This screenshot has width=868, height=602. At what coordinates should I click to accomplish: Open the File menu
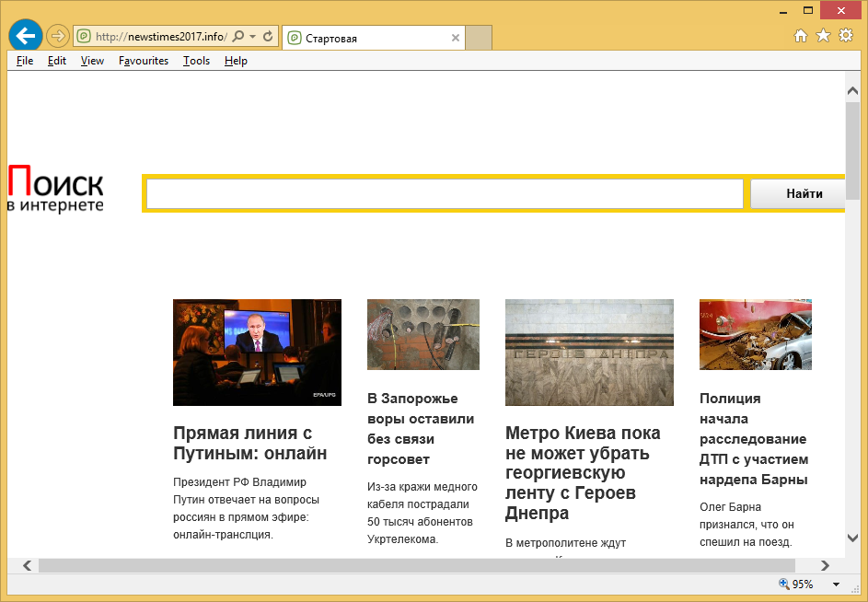point(25,61)
